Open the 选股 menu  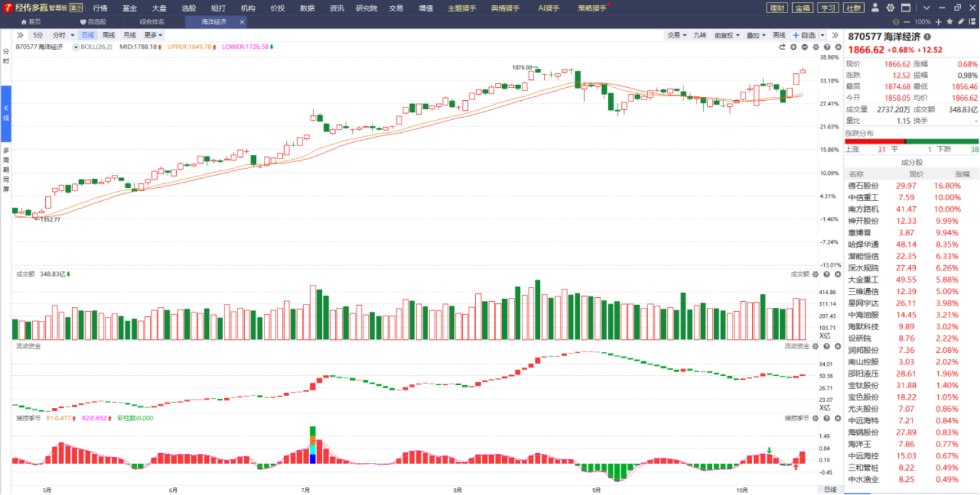tap(189, 8)
